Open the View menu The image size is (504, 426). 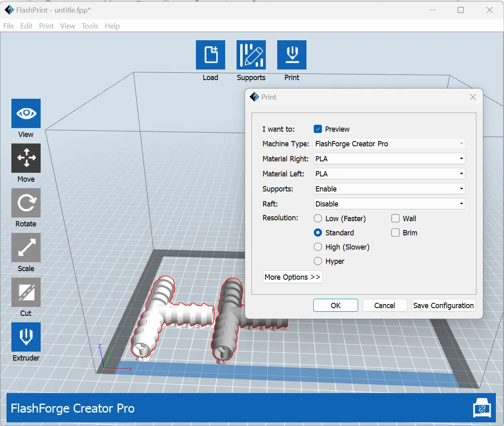click(x=67, y=26)
